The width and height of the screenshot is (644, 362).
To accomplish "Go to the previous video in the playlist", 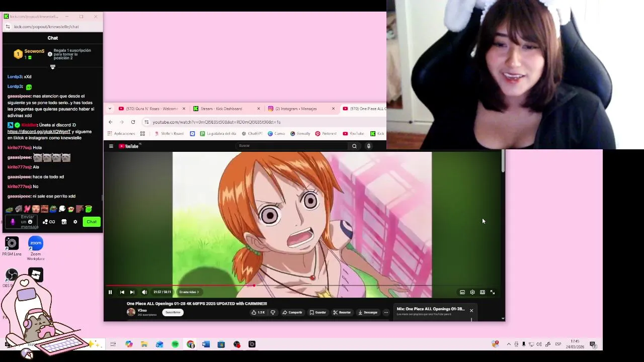I will tap(122, 292).
